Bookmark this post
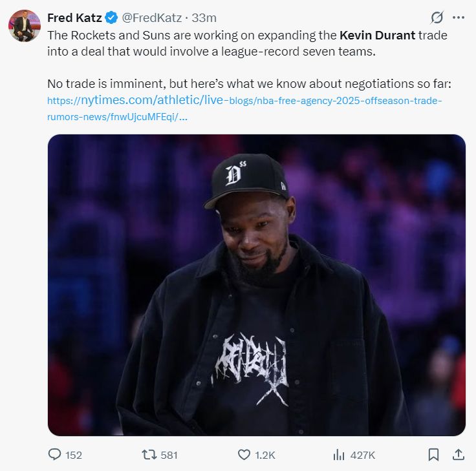 [x=435, y=455]
